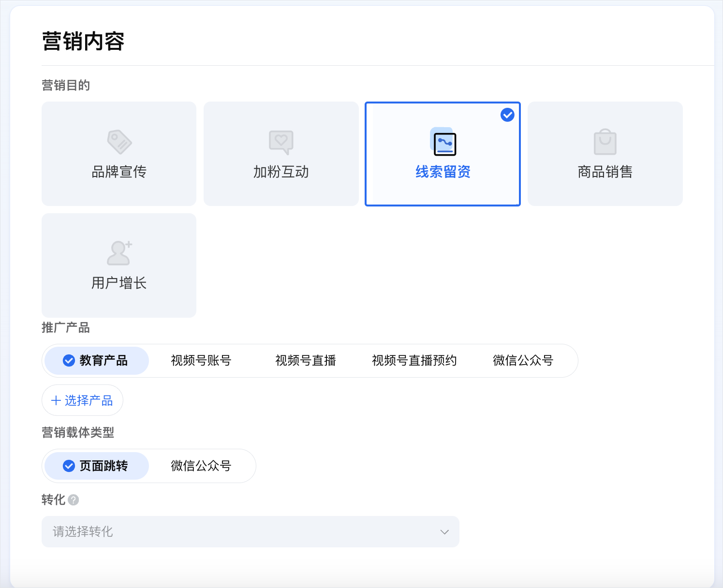The height and width of the screenshot is (588, 723).
Task: Switch to 视频号直播预约 product option
Action: 414,361
